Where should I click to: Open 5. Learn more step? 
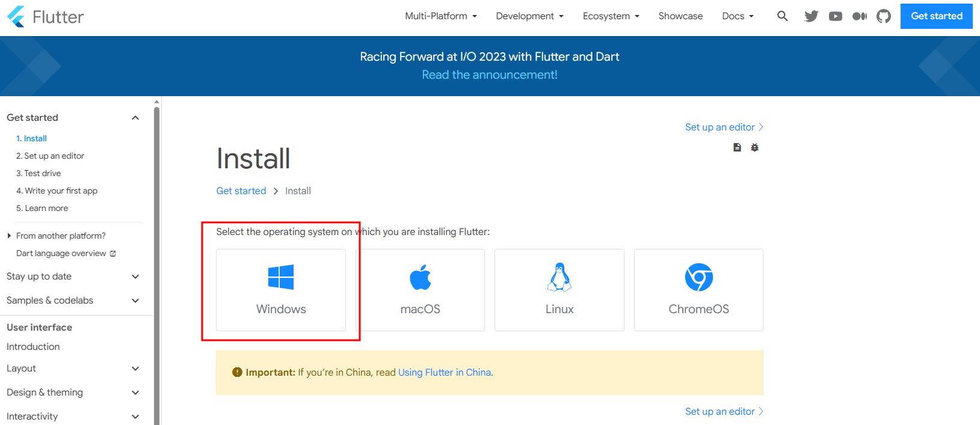coord(42,208)
